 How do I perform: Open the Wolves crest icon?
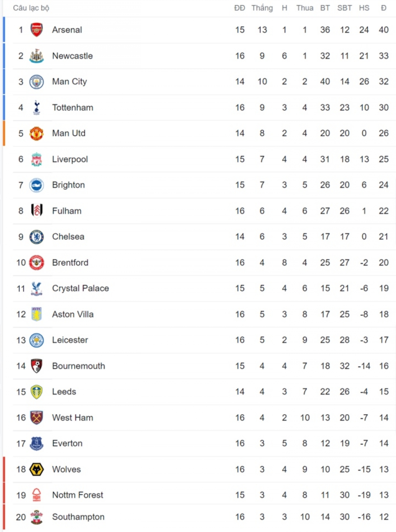coord(37,469)
